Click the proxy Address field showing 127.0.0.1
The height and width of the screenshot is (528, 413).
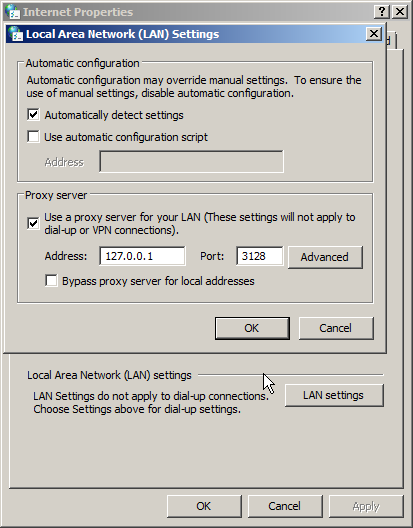[142, 256]
